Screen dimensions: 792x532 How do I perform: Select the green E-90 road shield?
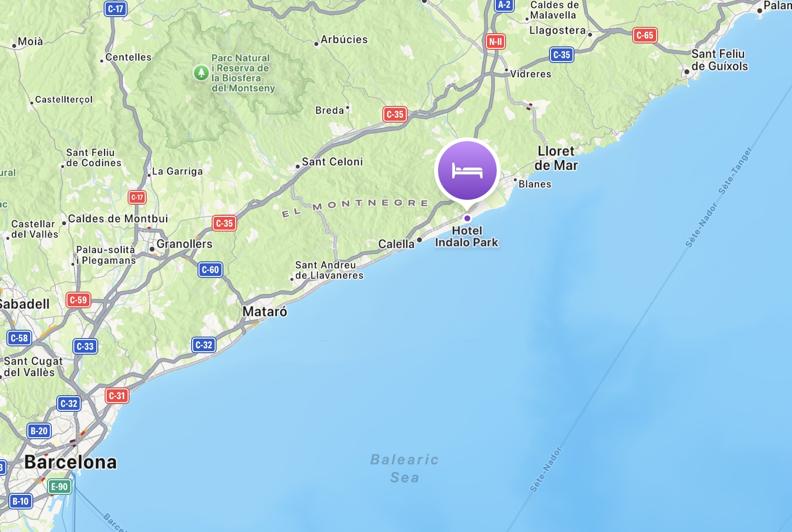click(60, 487)
